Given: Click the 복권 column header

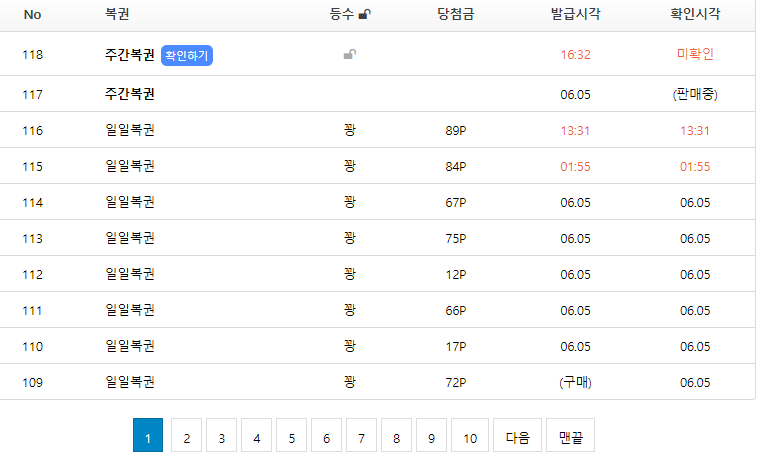Looking at the screenshot, I should click(117, 14).
